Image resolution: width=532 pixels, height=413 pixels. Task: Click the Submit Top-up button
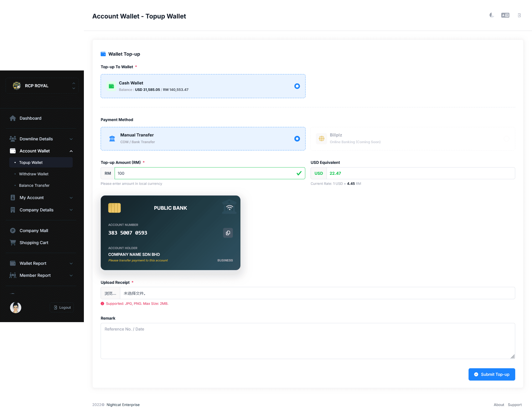(492, 374)
